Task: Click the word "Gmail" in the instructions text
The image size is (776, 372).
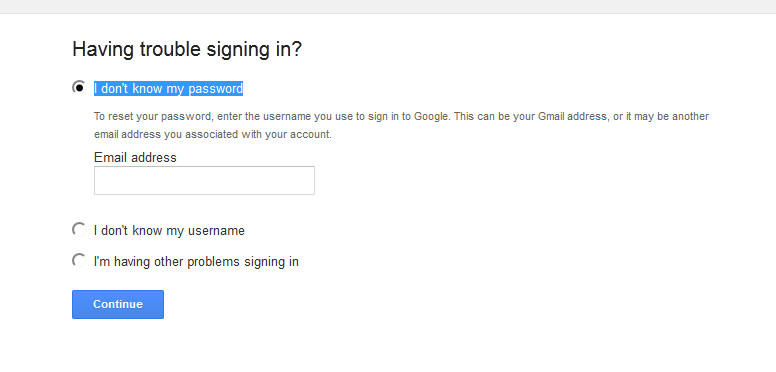Action: tap(551, 116)
